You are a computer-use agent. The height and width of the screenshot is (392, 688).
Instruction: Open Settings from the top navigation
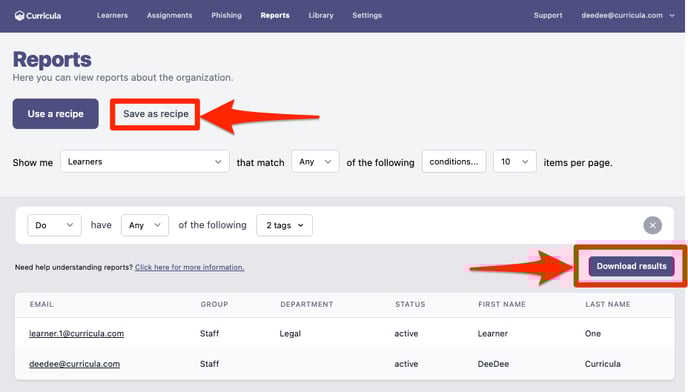[367, 15]
